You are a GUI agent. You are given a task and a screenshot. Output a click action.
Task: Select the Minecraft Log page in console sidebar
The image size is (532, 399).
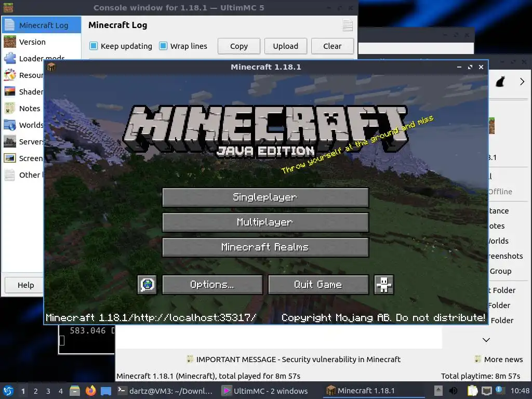click(x=42, y=25)
